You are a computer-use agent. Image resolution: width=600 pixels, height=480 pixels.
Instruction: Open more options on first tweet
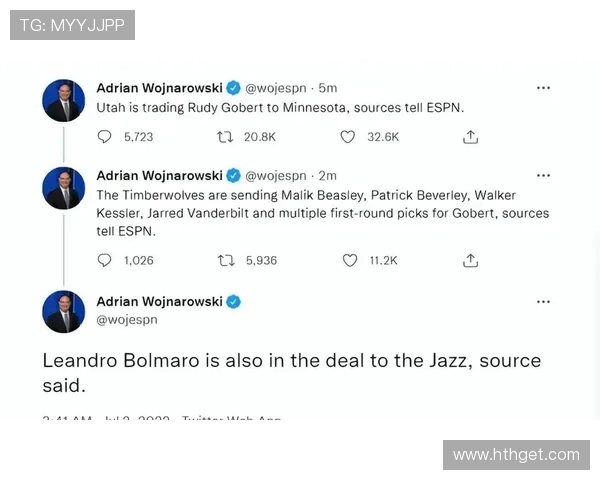[543, 88]
